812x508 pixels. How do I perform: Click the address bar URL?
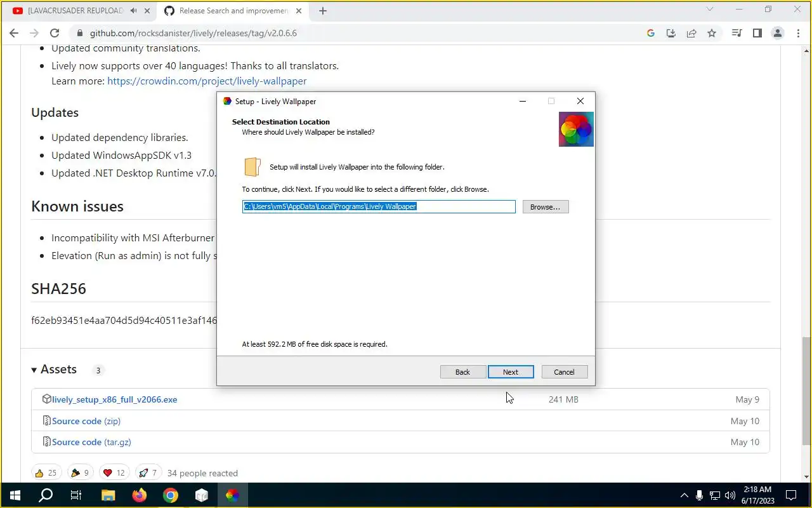[x=193, y=33]
